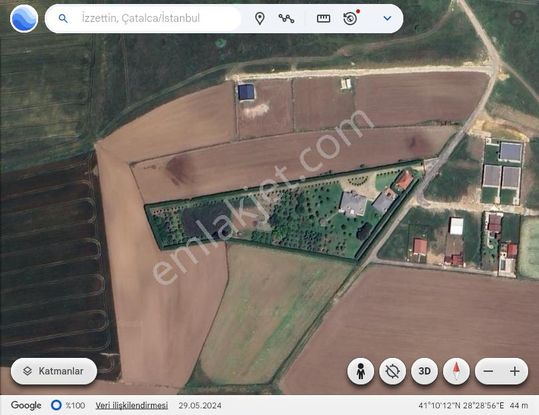Expand the toolbar chevron dropdown
The height and width of the screenshot is (415, 539).
387,18
